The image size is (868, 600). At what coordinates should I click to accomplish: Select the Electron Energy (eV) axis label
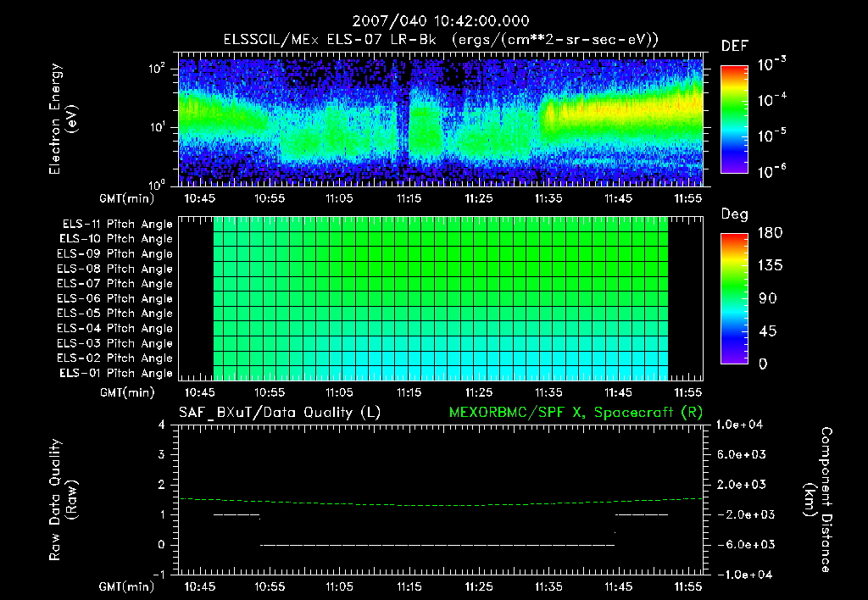(x=63, y=119)
